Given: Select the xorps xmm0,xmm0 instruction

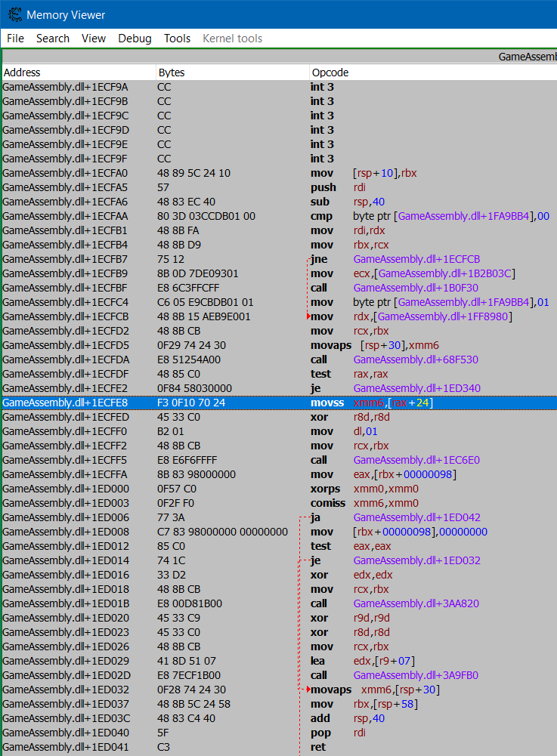Looking at the screenshot, I should click(x=364, y=489).
